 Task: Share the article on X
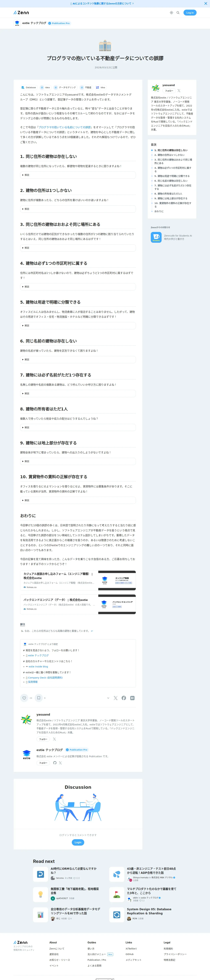[115, 698]
